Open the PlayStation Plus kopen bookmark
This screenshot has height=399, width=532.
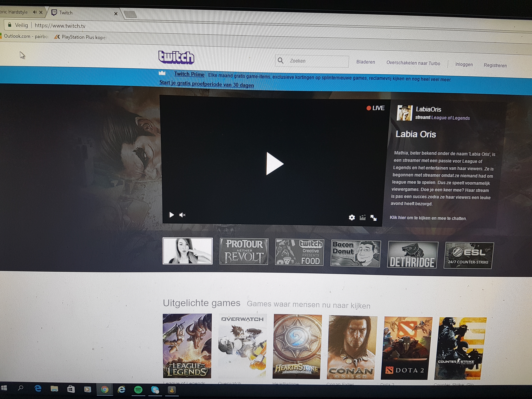80,37
